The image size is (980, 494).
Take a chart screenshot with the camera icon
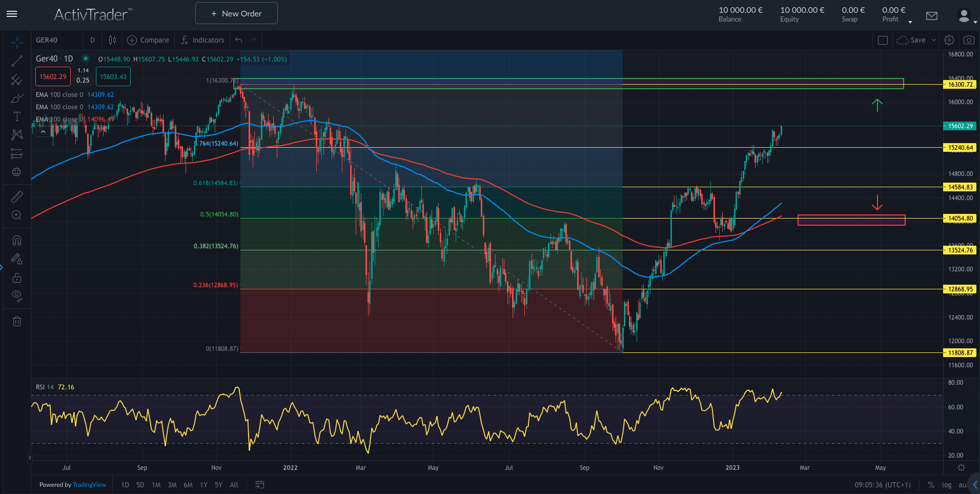click(969, 39)
